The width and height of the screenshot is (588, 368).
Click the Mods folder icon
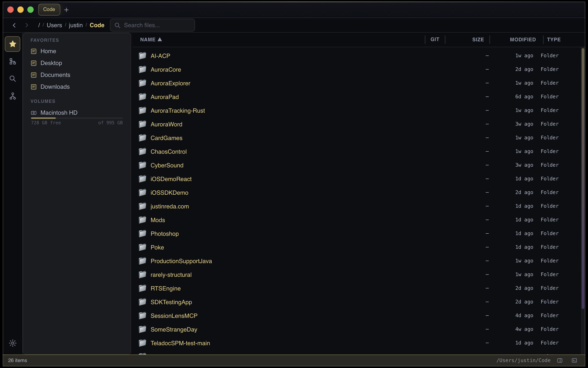pos(143,220)
